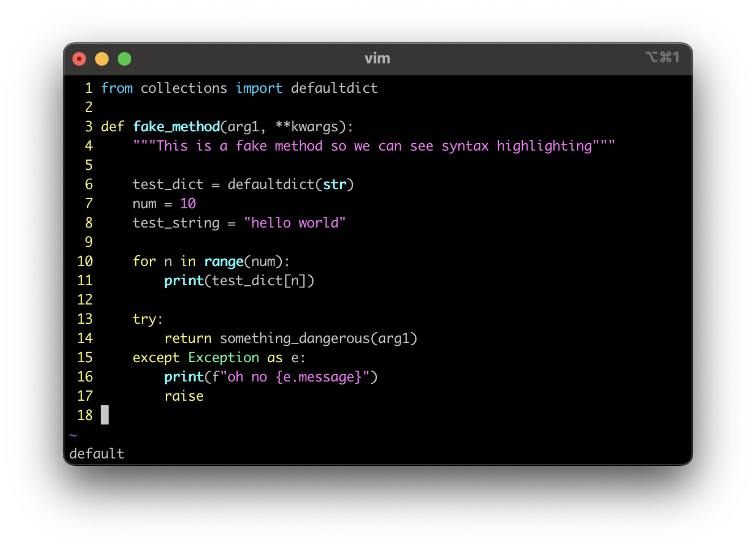Click the block cursor on line 18
This screenshot has height=549, width=756.
pos(105,415)
